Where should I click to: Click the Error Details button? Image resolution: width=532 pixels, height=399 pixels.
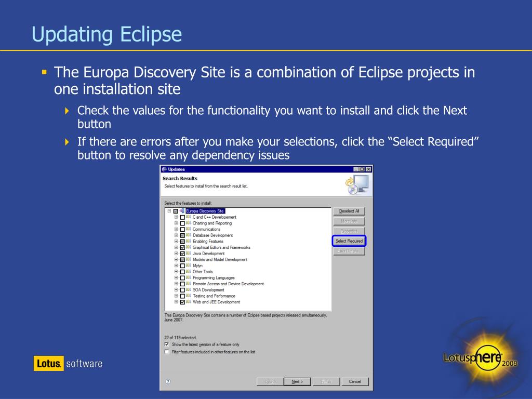coord(349,251)
